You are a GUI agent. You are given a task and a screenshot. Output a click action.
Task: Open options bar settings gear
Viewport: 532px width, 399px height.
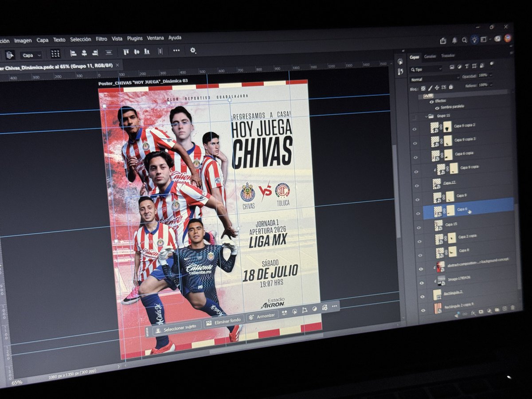point(193,50)
